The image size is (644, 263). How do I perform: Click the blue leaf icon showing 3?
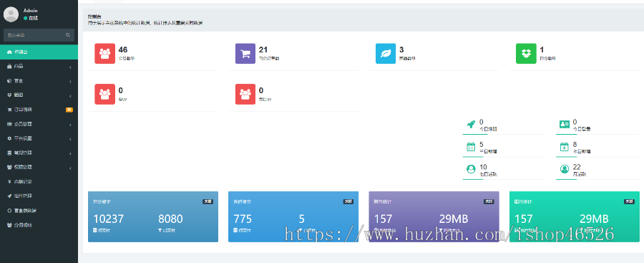coord(386,54)
